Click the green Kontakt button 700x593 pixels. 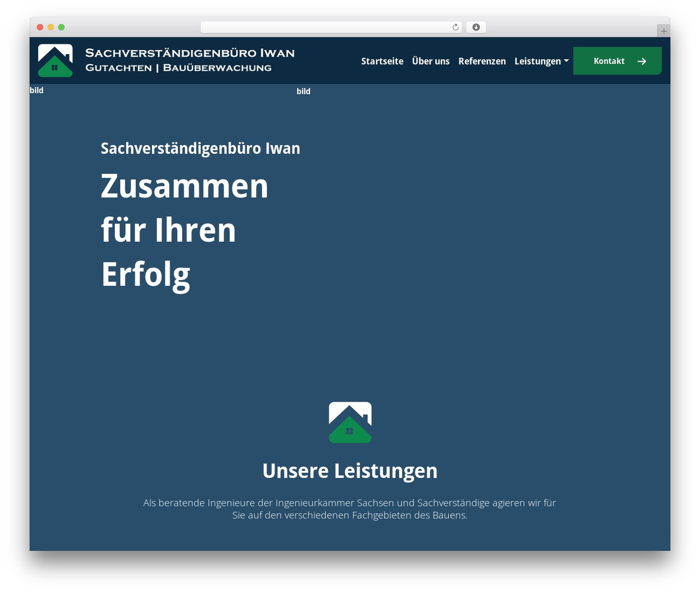(x=617, y=61)
